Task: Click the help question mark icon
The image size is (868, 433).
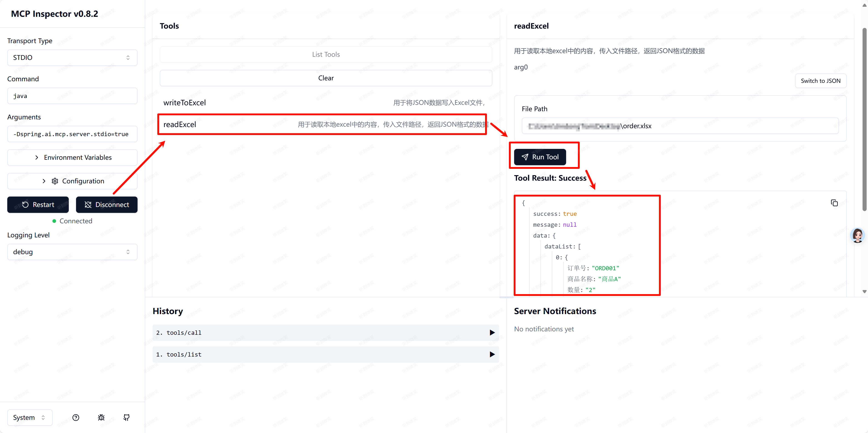Action: (x=76, y=418)
